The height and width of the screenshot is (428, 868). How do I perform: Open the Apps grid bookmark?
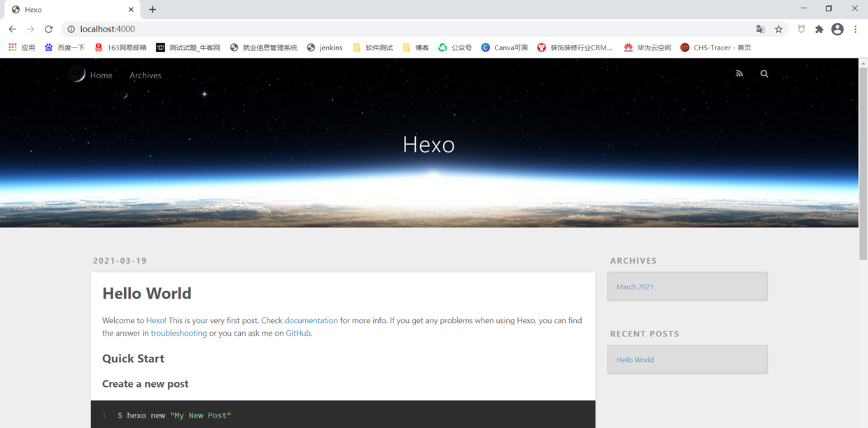(22, 48)
